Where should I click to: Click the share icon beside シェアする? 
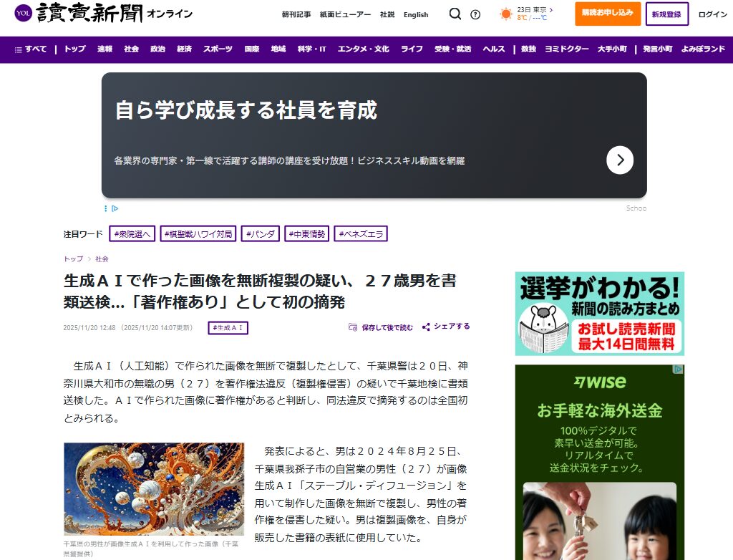coord(426,327)
